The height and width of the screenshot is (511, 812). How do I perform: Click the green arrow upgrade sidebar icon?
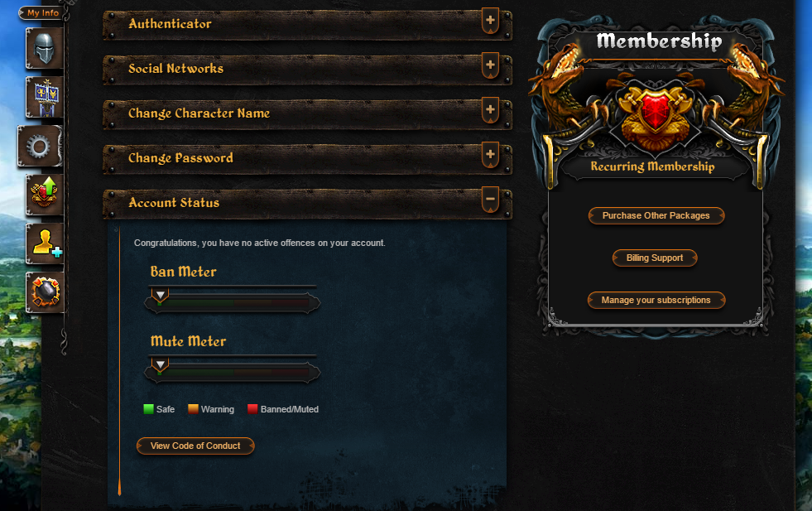coord(45,195)
